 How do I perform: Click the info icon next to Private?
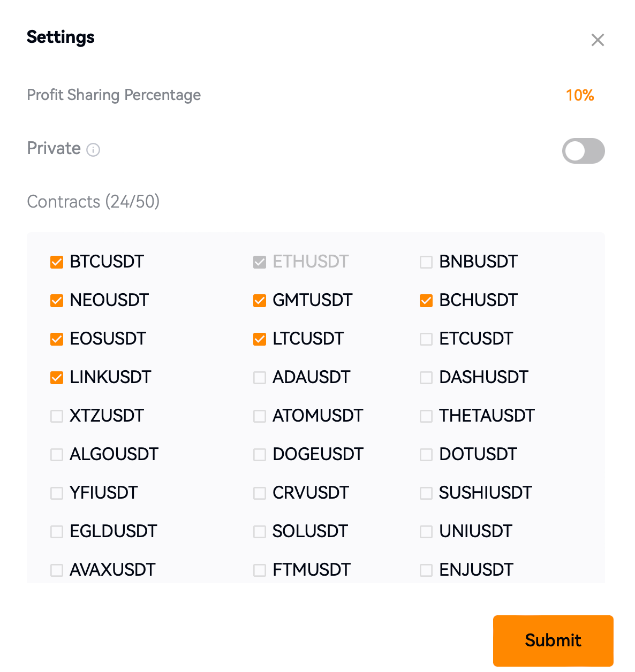[93, 150]
